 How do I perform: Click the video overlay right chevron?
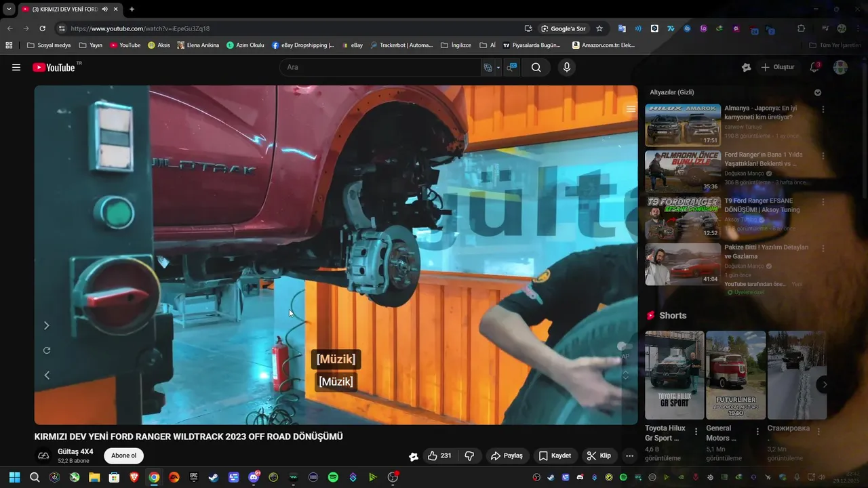point(46,325)
